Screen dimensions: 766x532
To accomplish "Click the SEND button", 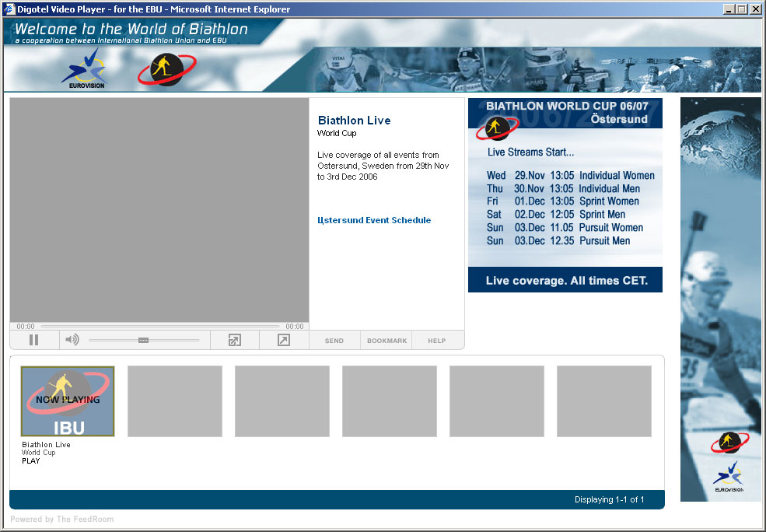I will click(x=334, y=341).
